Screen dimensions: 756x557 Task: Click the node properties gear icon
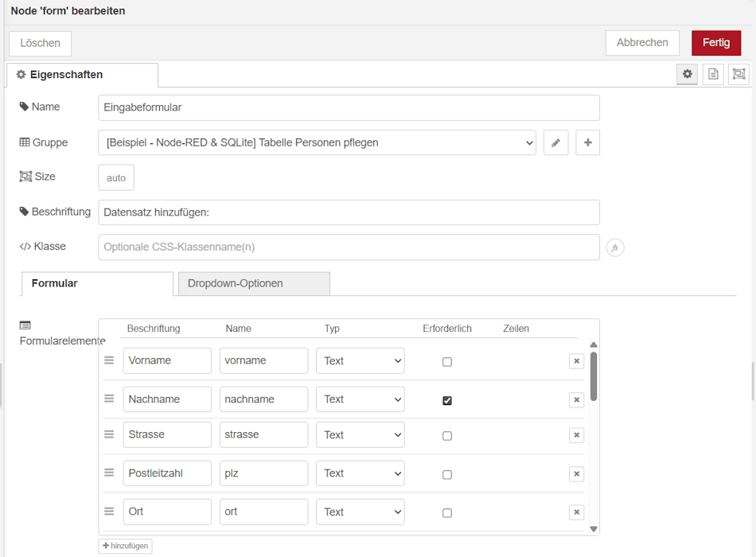(x=688, y=74)
